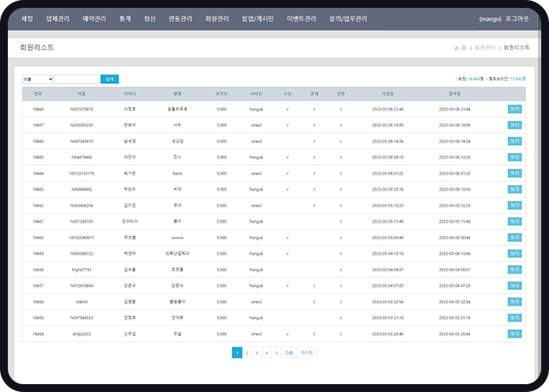This screenshot has height=392, width=549.
Task: Select pagination page 1
Action: pyautogui.click(x=237, y=353)
